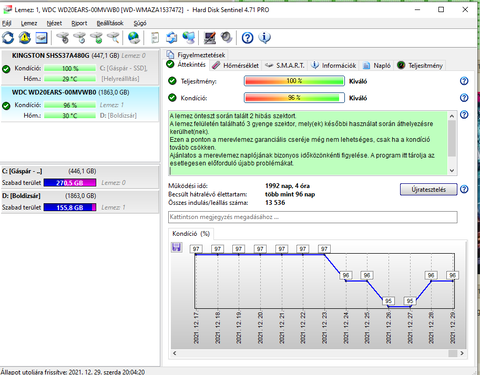This screenshot has height=375, width=480.
Task: Click the green status description text box
Action: [308, 143]
